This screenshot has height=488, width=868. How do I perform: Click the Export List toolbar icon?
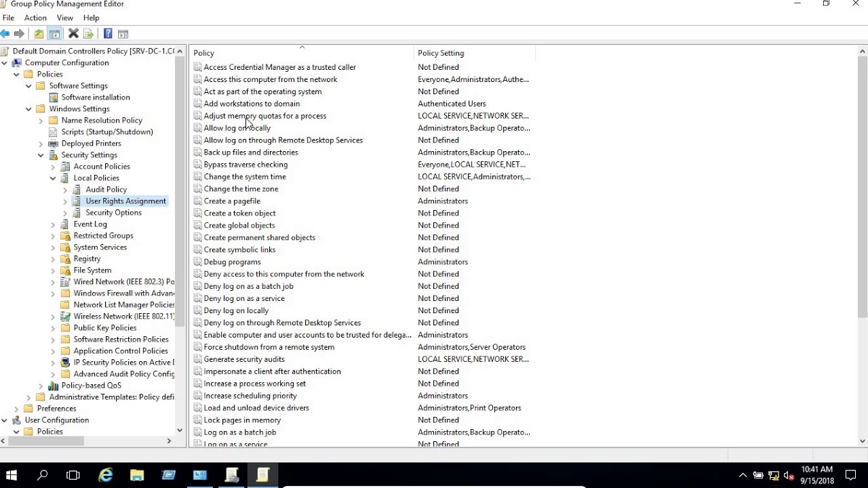tap(87, 34)
